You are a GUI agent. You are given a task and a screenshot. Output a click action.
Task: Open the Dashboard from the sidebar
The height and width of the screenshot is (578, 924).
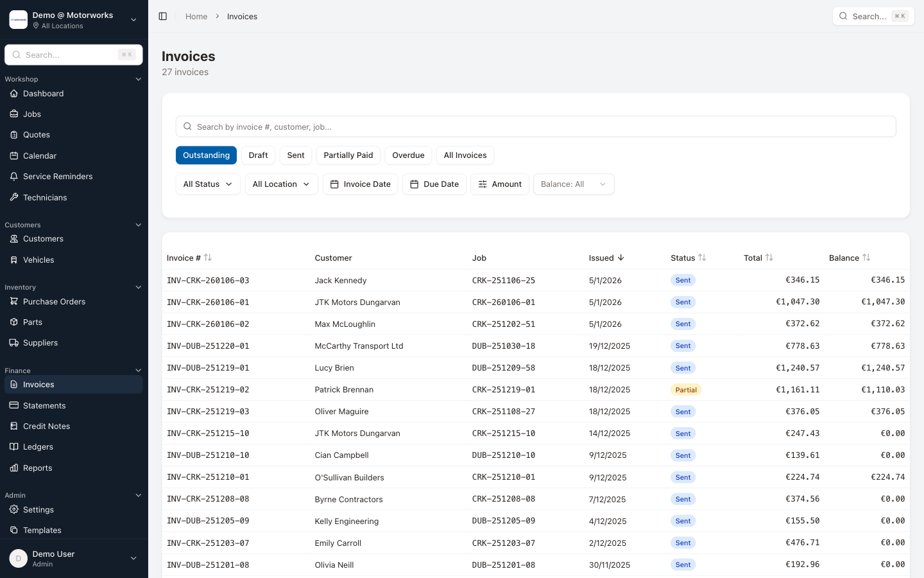coord(43,93)
